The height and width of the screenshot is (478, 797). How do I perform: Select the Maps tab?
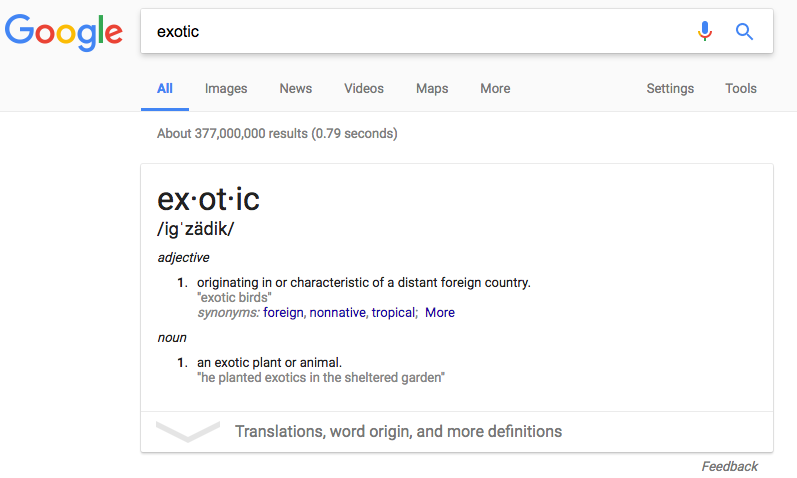pyautogui.click(x=432, y=88)
